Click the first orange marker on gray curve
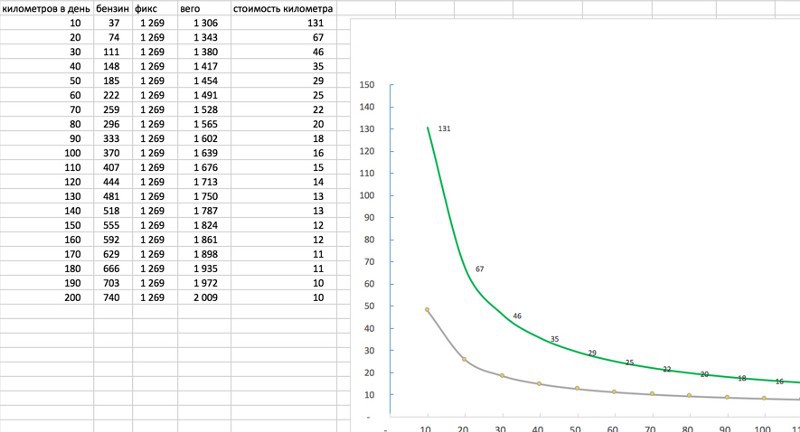800x432 pixels. (428, 310)
